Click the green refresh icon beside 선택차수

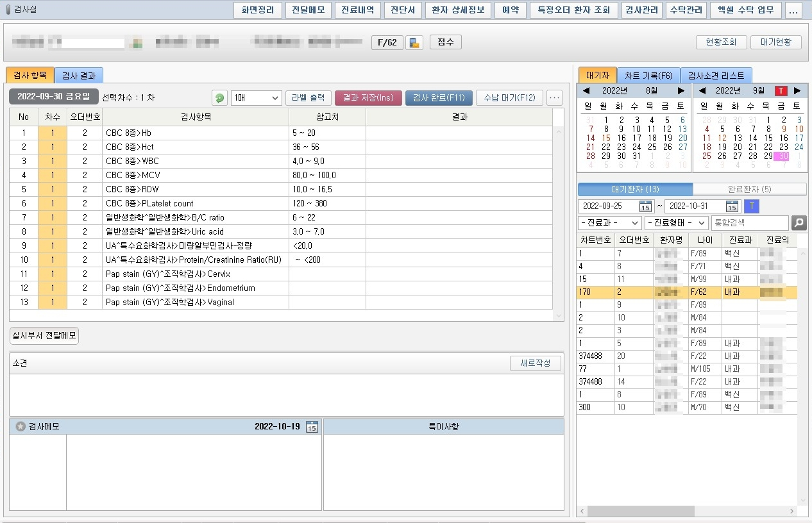tap(219, 98)
